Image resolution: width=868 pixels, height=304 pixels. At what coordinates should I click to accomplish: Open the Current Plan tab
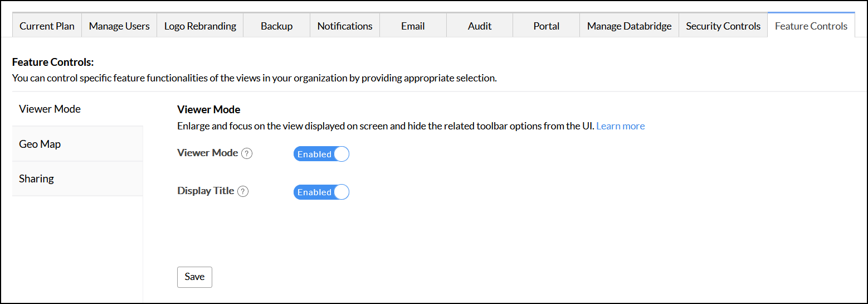(47, 26)
